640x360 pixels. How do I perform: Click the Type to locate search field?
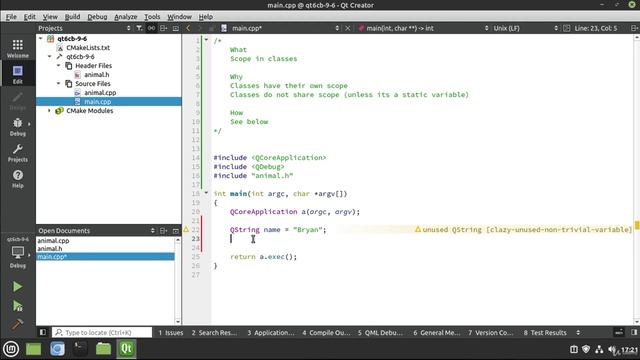102,332
